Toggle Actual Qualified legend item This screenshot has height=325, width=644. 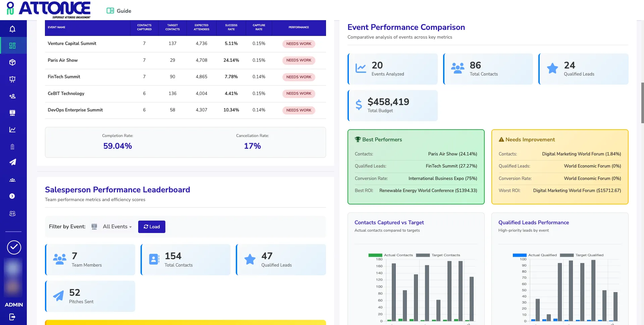click(x=535, y=255)
